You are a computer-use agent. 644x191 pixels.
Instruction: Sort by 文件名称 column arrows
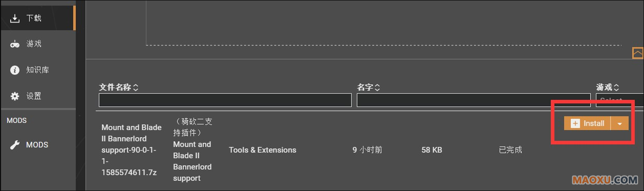click(136, 88)
